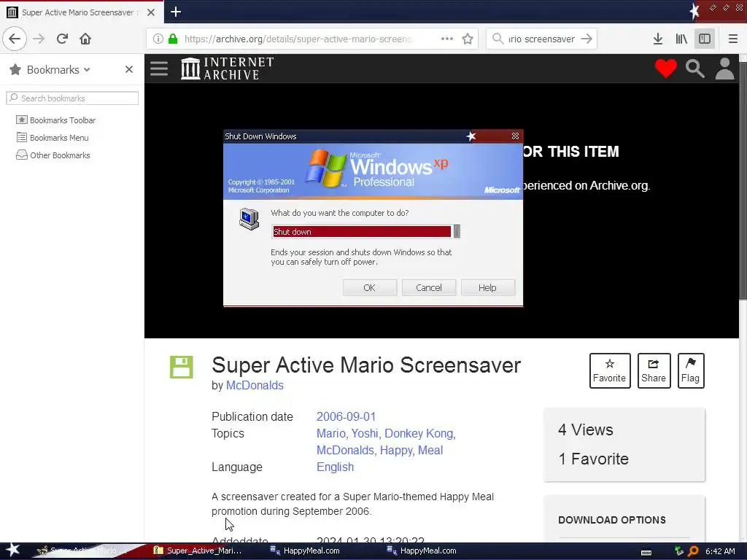Click the taskbar clock showing 6:42 AM
The width and height of the screenshot is (747, 560).
click(x=720, y=551)
